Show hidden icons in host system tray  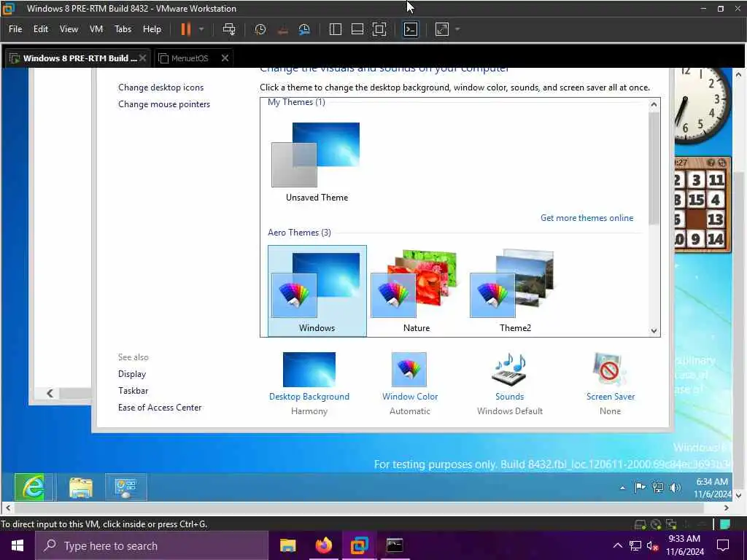pos(617,545)
